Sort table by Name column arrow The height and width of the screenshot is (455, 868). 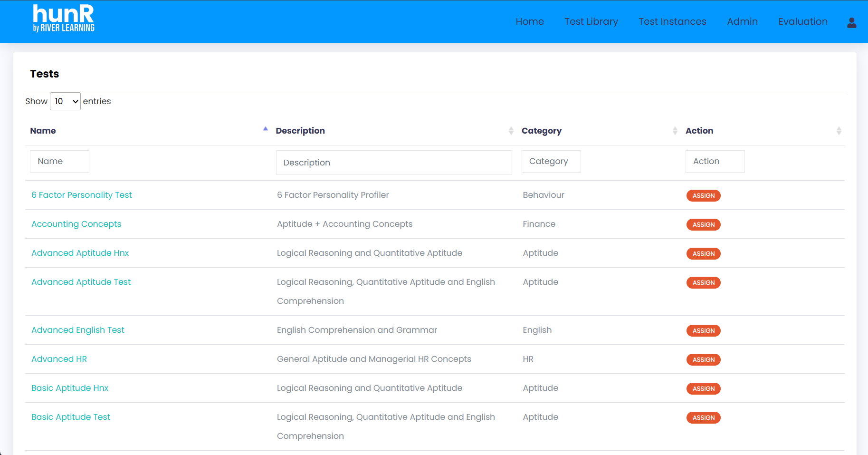coord(266,129)
